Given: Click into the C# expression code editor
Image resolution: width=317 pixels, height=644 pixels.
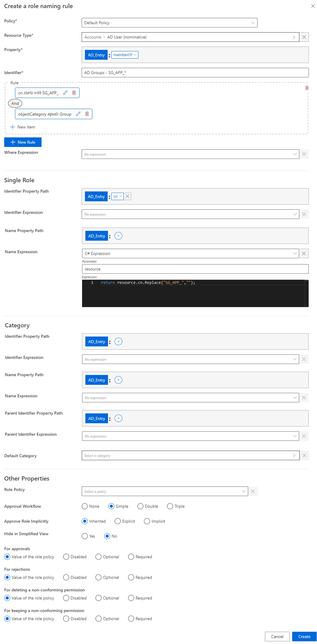Looking at the screenshot, I should click(195, 293).
